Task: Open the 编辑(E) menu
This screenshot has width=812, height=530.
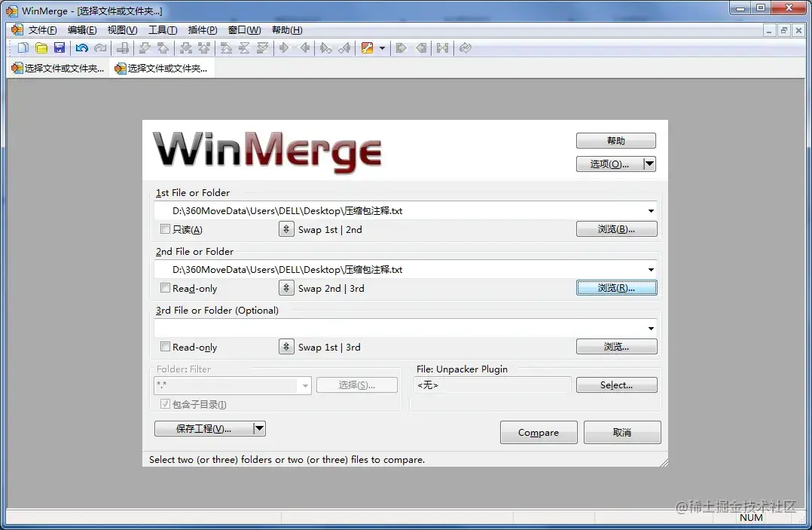Action: pyautogui.click(x=82, y=30)
